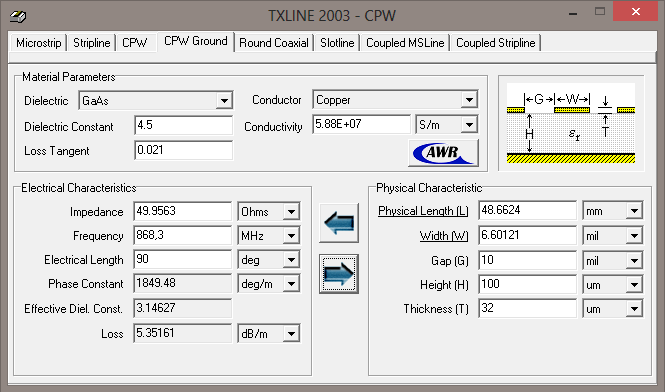Open the CPW tab
The height and width of the screenshot is (392, 665).
click(134, 43)
